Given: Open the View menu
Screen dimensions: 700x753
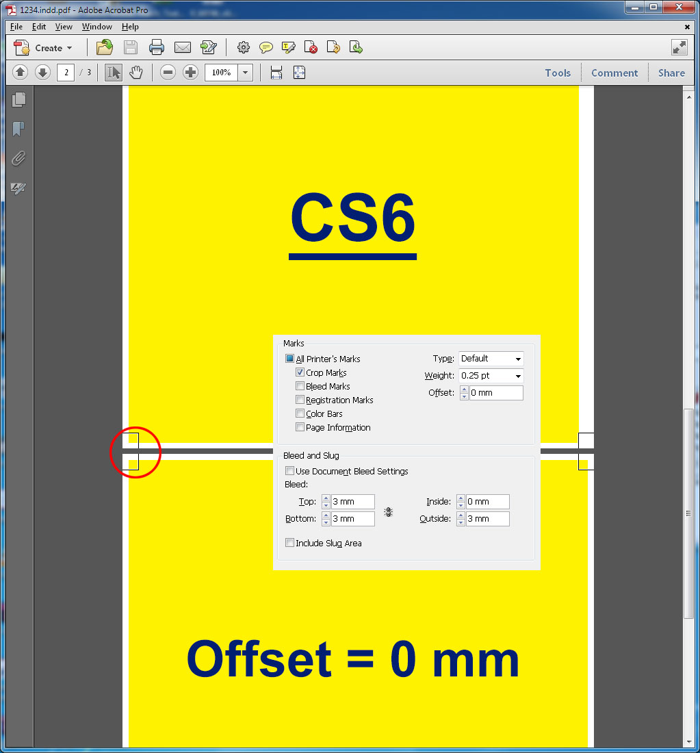Looking at the screenshot, I should coord(64,27).
